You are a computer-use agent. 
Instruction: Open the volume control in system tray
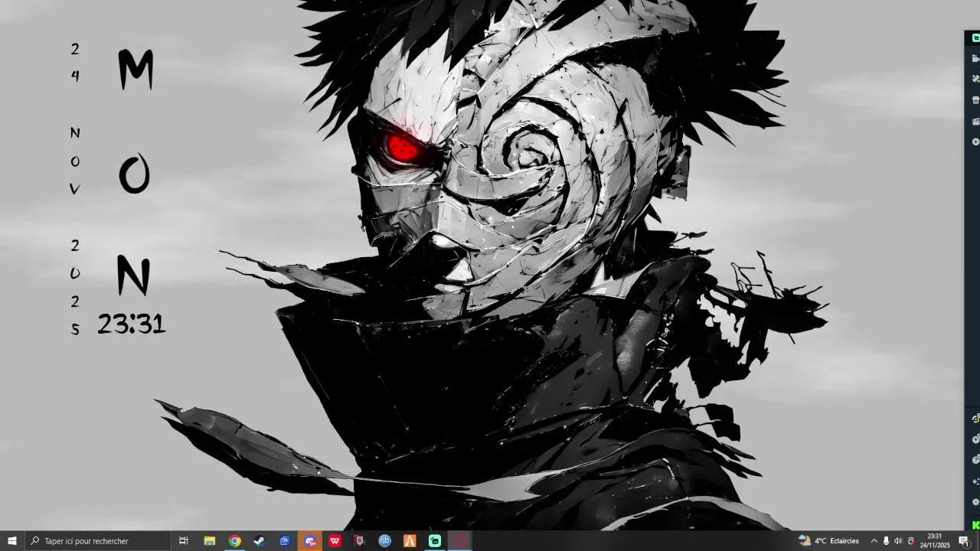coord(898,541)
